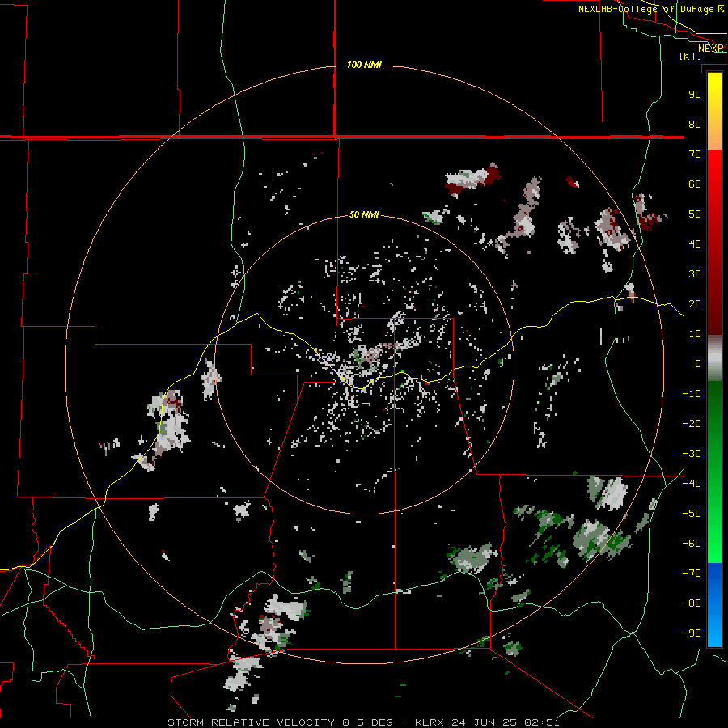Click the Storm Relative Velocity KLRX caption
Viewport: 728px width, 728px height.
coord(363,722)
